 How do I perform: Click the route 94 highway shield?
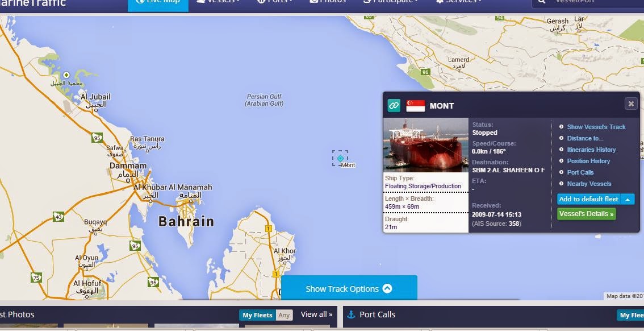(x=499, y=17)
